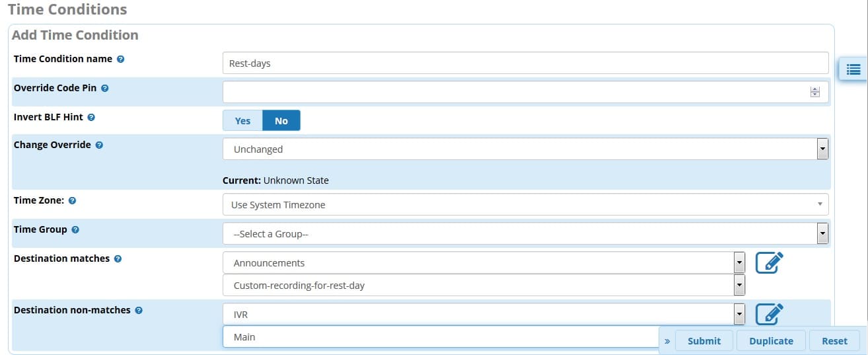Set Invert BLF Hint to Yes

[x=242, y=120]
